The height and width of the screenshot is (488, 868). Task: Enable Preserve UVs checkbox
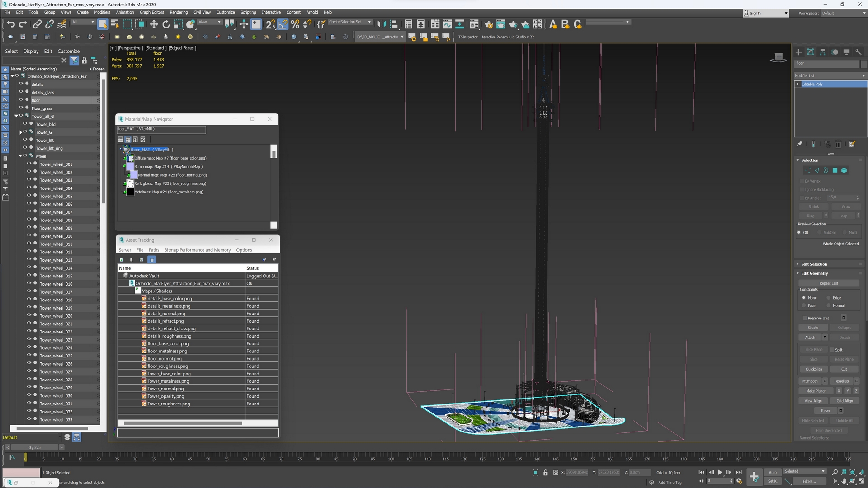805,318
